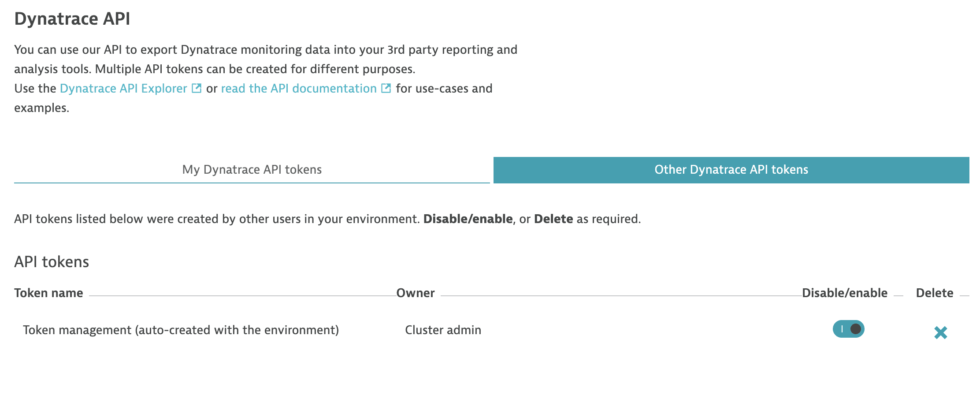
Task: Click the bold Delete word in description
Action: coord(553,219)
